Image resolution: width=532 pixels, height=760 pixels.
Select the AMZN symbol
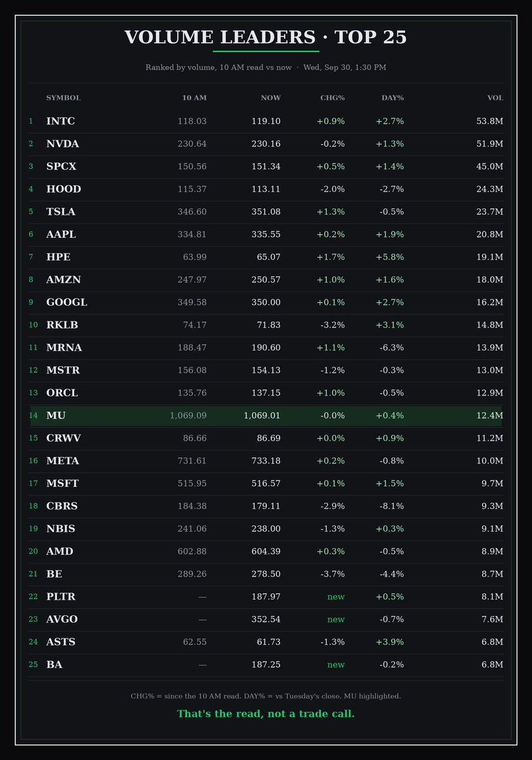63,280
